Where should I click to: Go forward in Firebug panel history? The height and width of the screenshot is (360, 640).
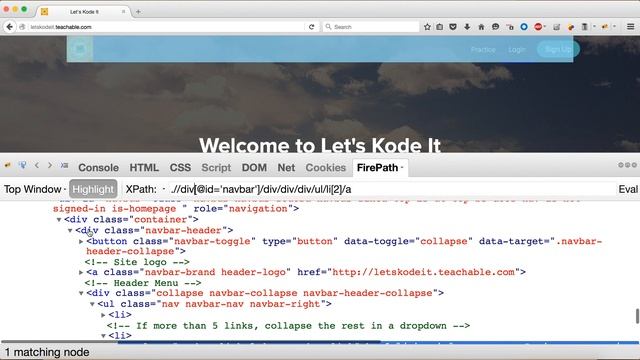click(x=50, y=165)
